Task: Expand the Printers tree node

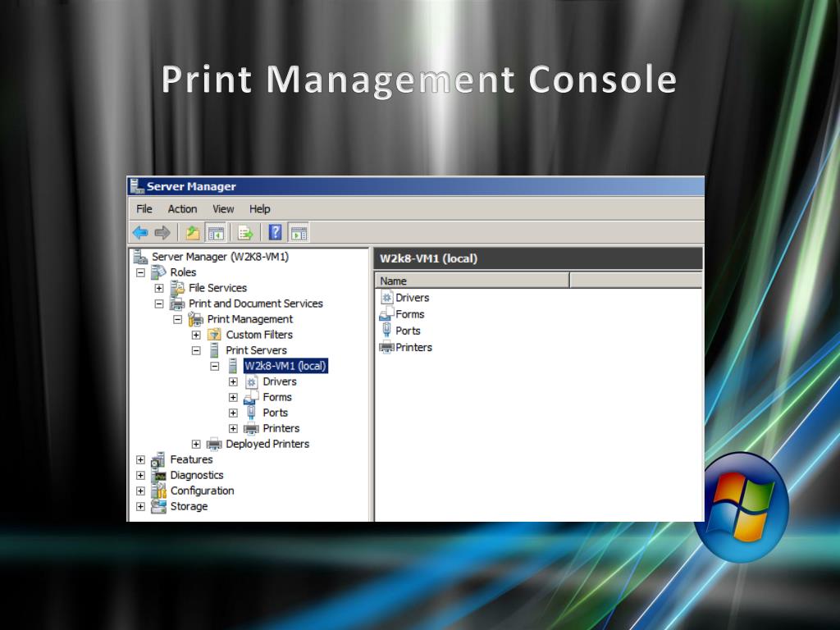Action: (233, 428)
